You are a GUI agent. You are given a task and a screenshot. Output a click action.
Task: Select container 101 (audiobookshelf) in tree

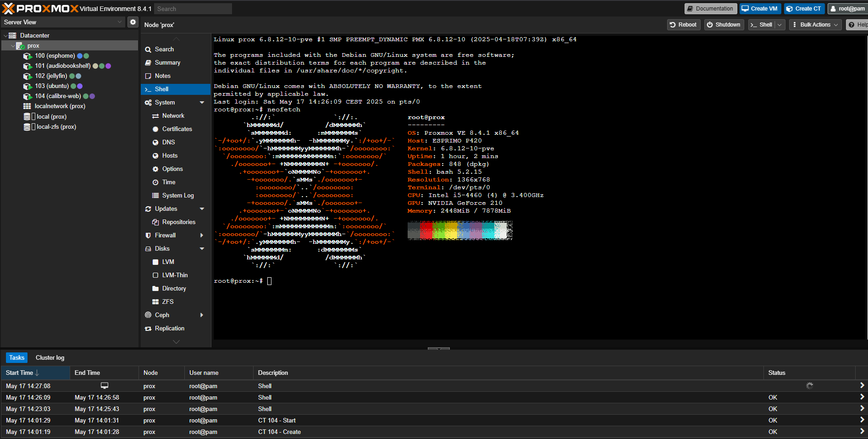pos(62,66)
